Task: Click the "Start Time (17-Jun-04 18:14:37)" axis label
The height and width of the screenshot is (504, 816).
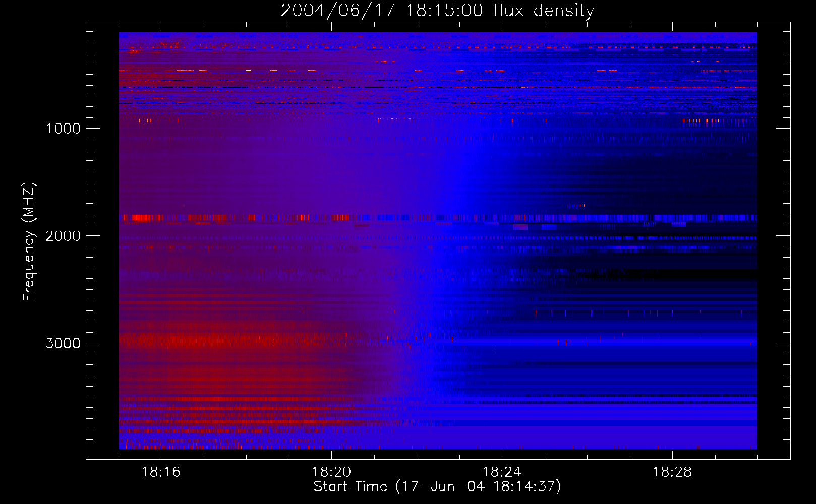Action: [437, 487]
